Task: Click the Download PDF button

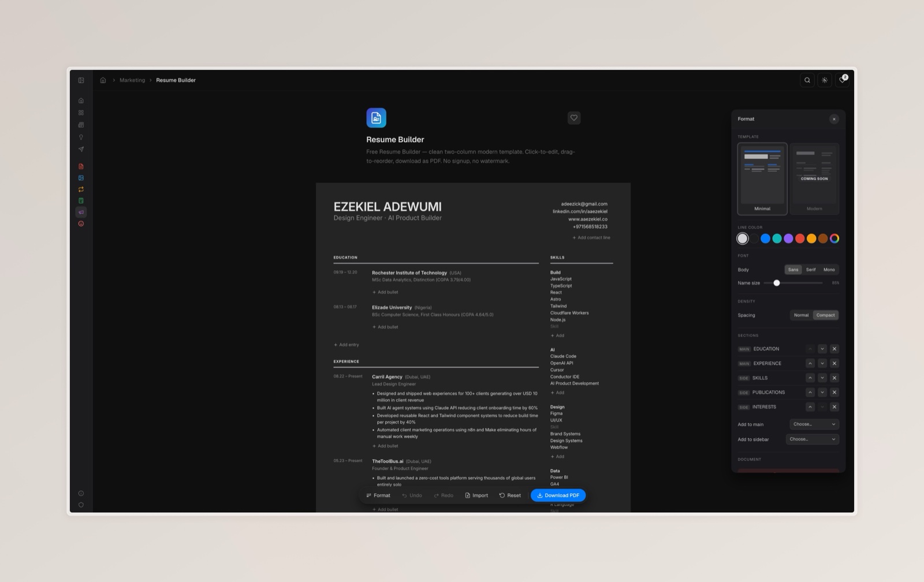Action: 558,495
